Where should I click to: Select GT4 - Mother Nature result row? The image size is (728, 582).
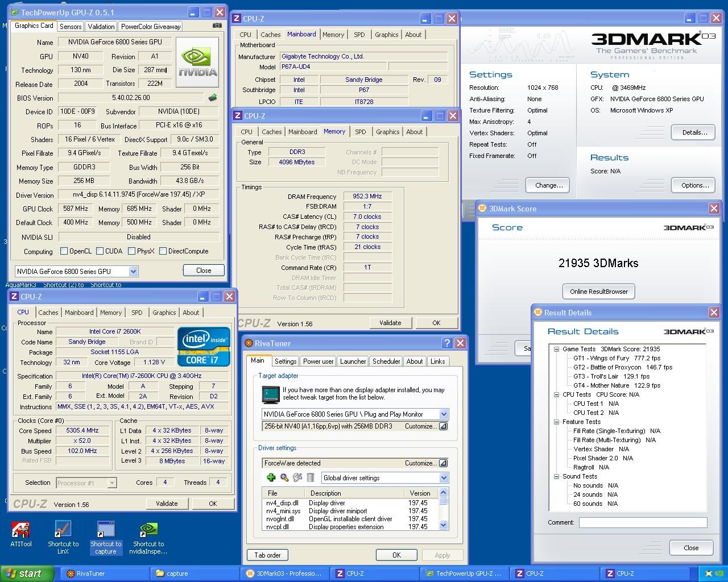(617, 385)
